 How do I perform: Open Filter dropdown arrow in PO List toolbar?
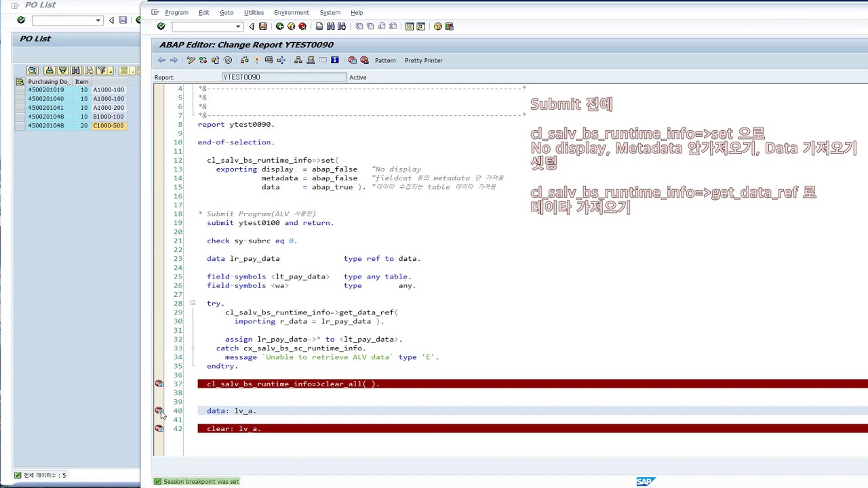coord(111,70)
